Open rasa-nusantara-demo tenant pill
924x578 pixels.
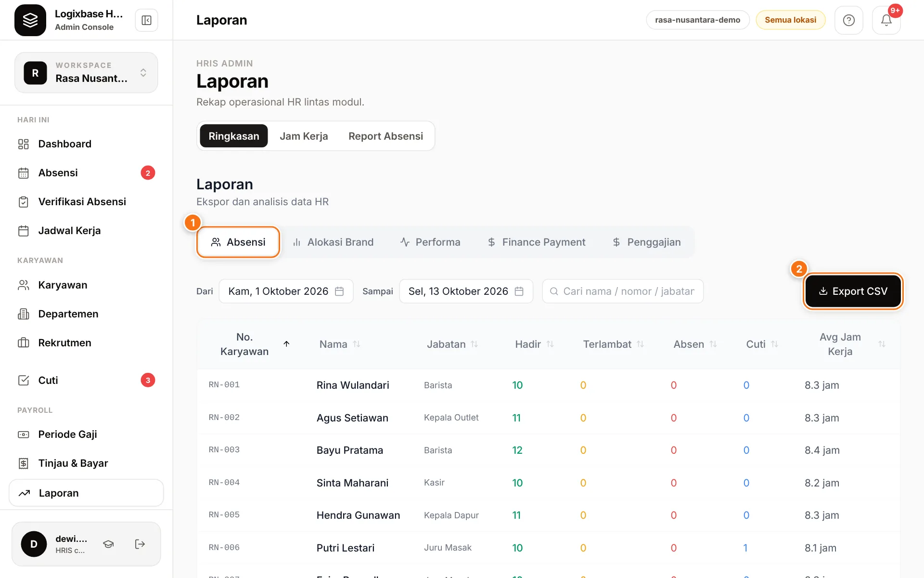pos(697,20)
